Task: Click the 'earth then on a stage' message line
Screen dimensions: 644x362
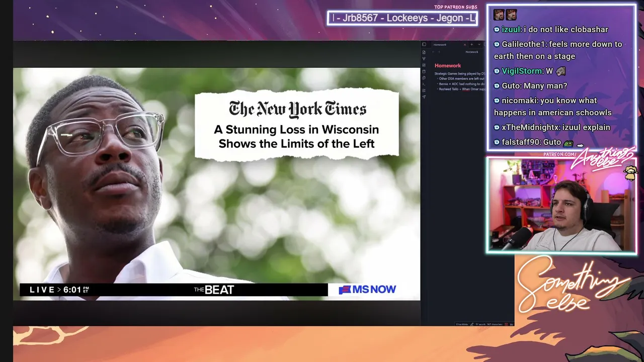Action: [x=534, y=56]
